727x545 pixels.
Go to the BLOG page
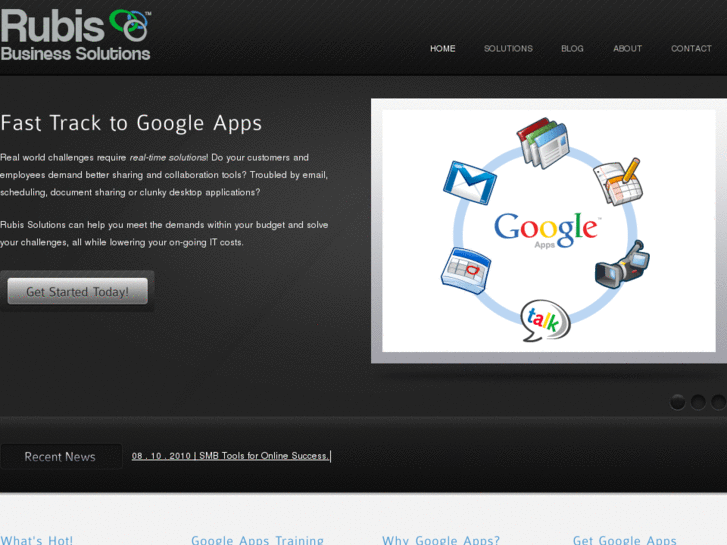(x=572, y=49)
